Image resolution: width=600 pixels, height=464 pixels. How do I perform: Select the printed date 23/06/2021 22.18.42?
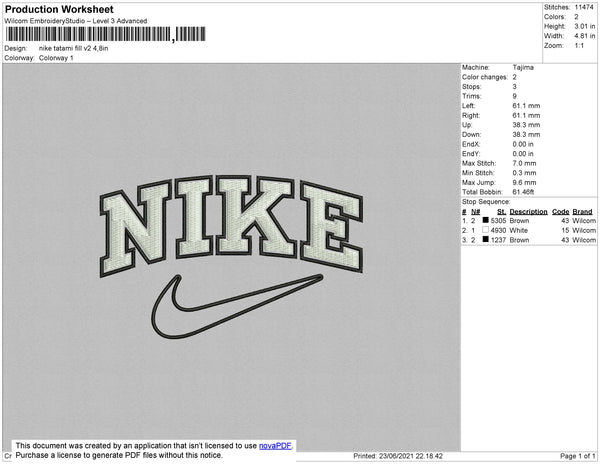[411, 456]
